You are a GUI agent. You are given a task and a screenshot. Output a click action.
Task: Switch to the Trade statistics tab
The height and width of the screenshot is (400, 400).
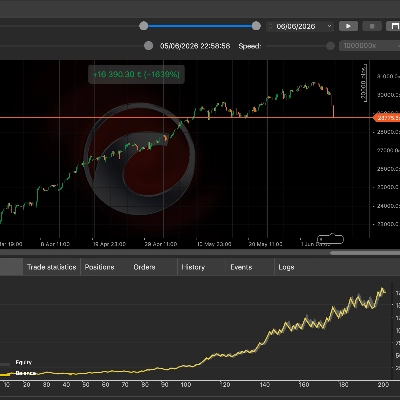52,267
